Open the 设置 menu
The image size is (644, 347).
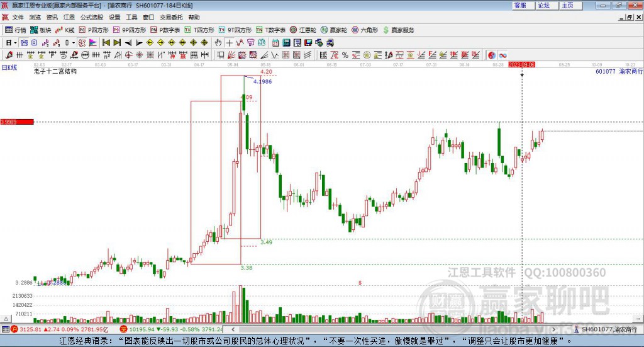[x=114, y=17]
